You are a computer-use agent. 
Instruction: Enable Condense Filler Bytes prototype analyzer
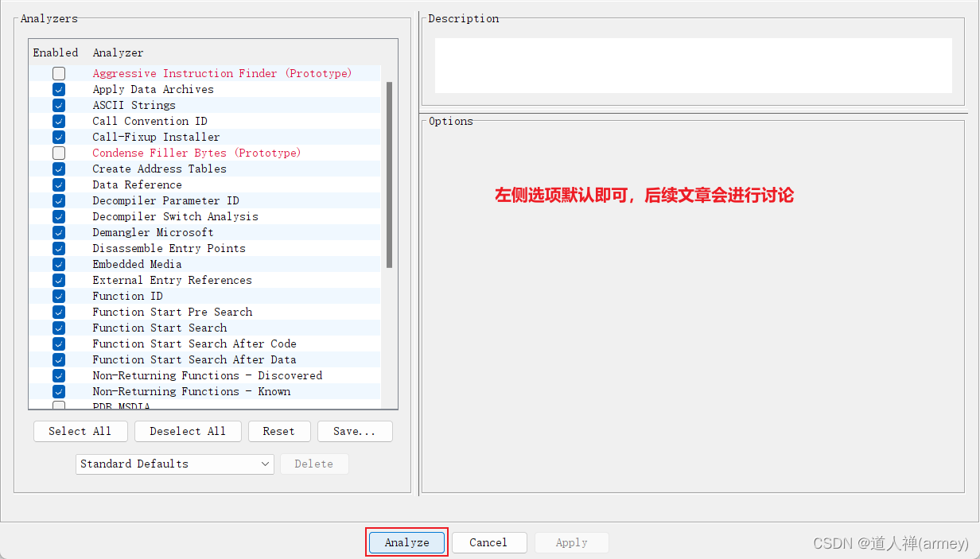tap(59, 153)
